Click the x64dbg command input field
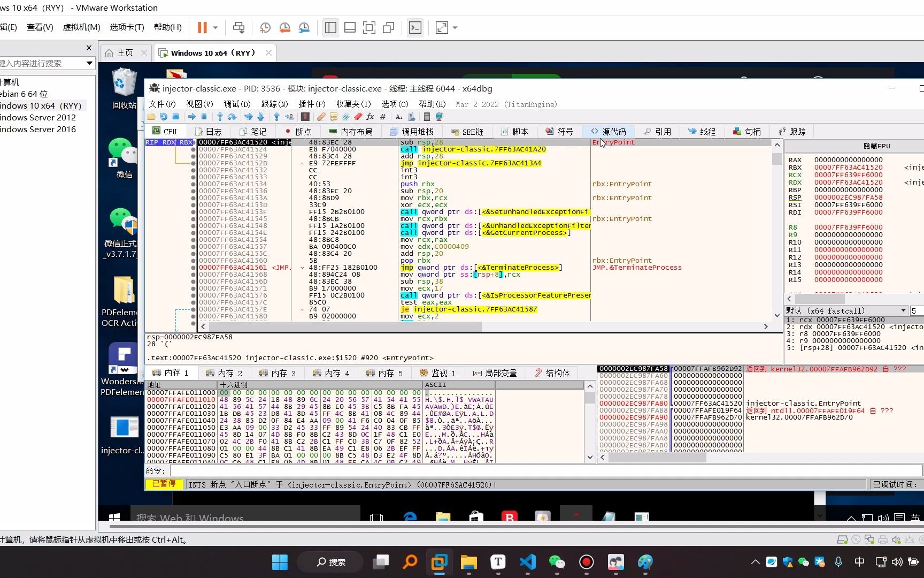Screen dimensions: 924x578 [546, 470]
